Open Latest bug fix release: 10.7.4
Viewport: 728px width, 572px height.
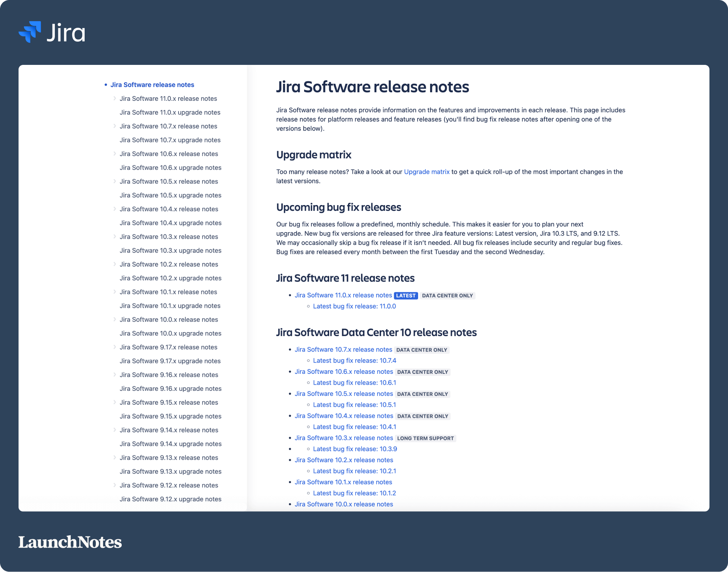point(355,361)
